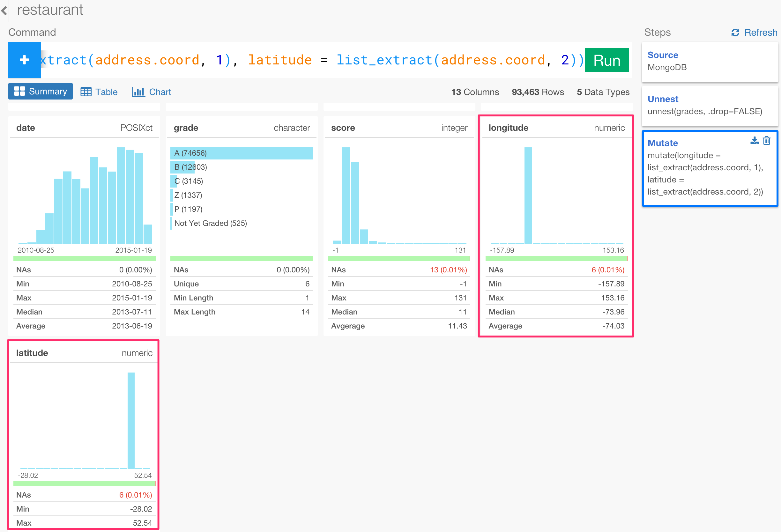The image size is (781, 532).
Task: Click the Z (1337) grade row
Action: (188, 195)
